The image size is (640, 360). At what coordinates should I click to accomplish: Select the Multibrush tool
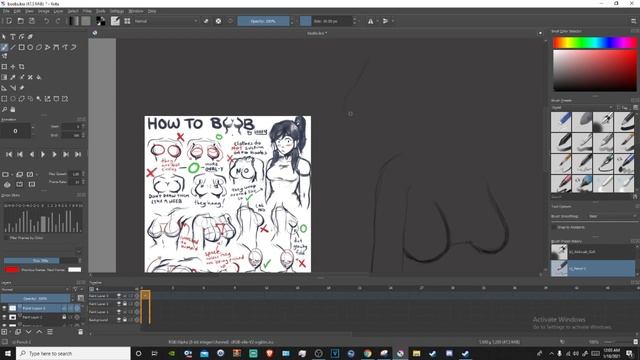[x=4, y=56]
